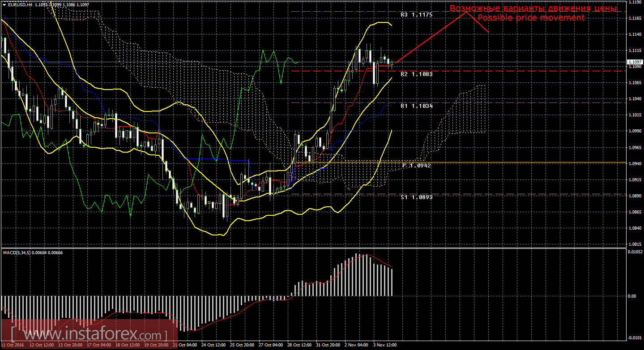Screen dimensions: 644x350
Task: Select the 'Possible price movement' caption
Action: click(531, 18)
